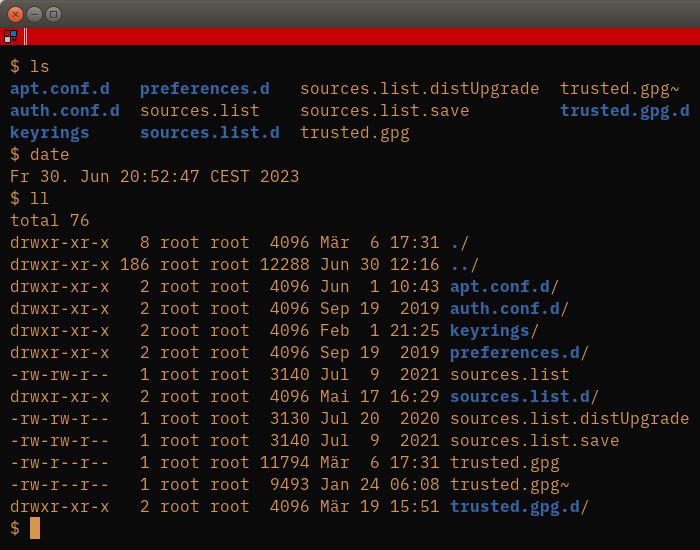Open the terminal grouping icon menu
700x550 pixels.
10,36
